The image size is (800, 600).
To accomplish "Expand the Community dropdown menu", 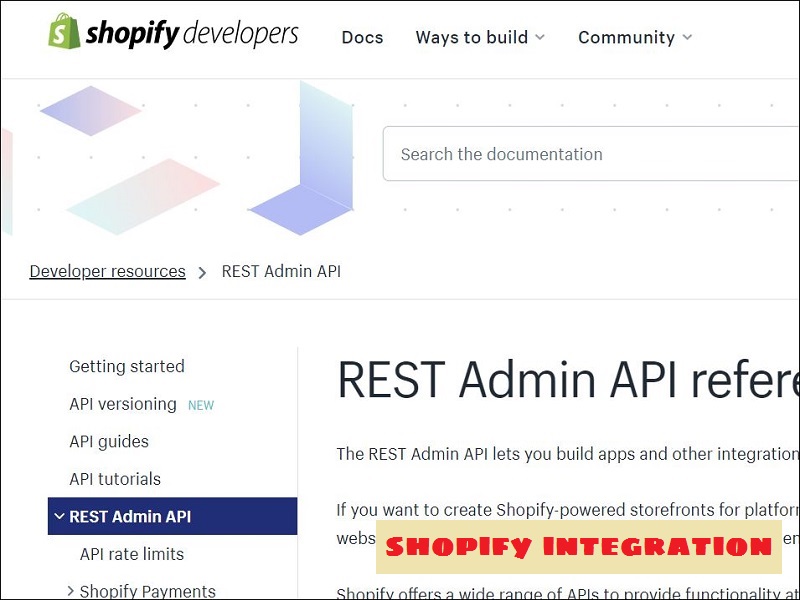I will tap(635, 37).
